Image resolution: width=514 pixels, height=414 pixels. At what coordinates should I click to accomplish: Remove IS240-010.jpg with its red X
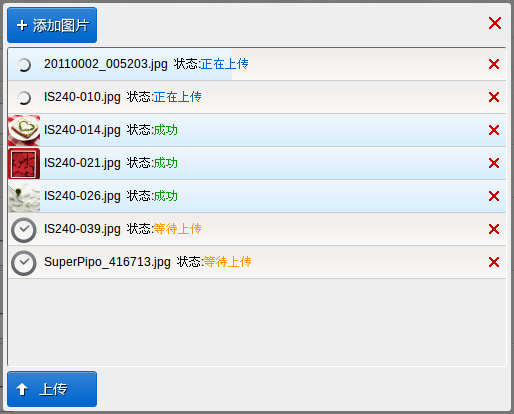tap(494, 97)
